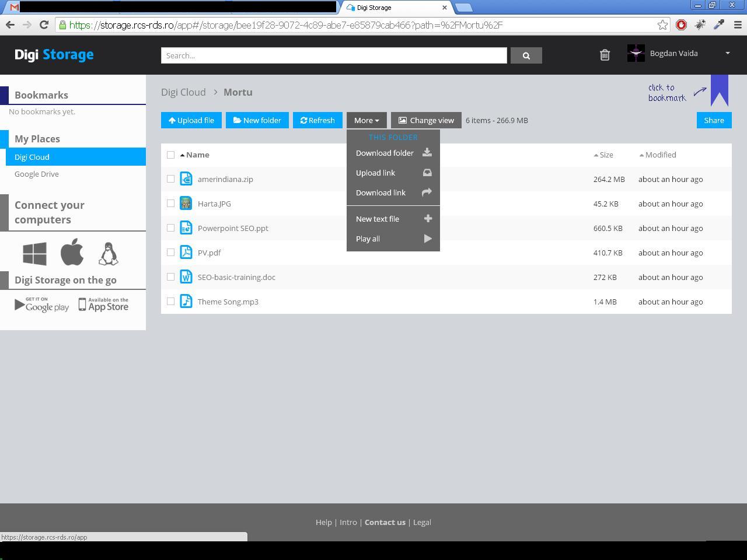This screenshot has width=747, height=560.
Task: Expand the user account dropdown arrow
Action: click(x=728, y=53)
